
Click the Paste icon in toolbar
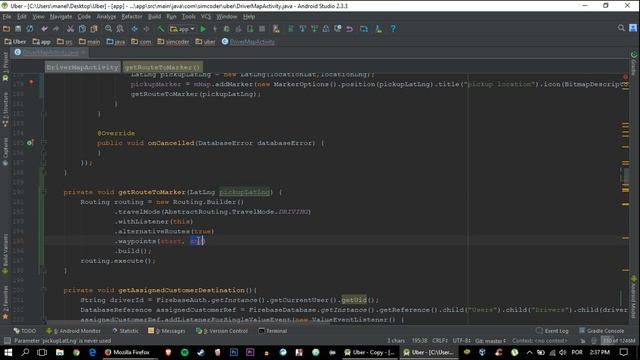[x=94, y=29]
